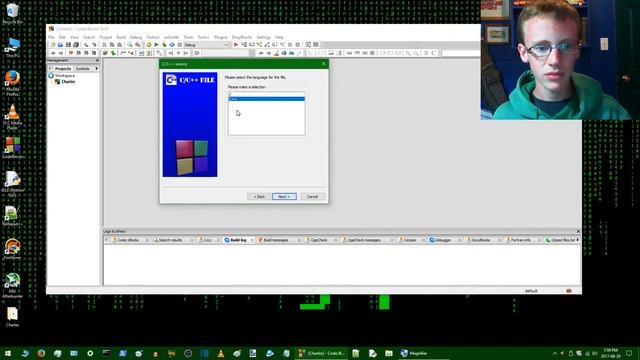Image resolution: width=640 pixels, height=360 pixels.
Task: Select C in the language list
Action: coord(266,95)
